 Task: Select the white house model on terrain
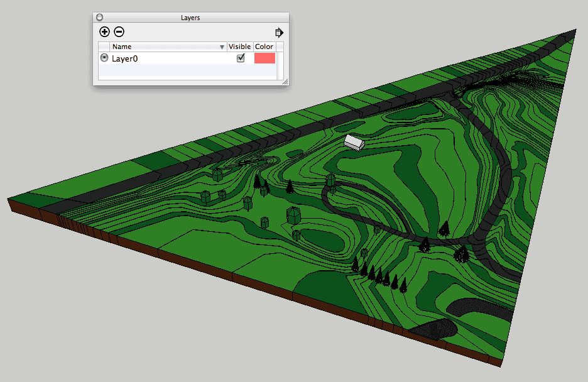[x=354, y=143]
